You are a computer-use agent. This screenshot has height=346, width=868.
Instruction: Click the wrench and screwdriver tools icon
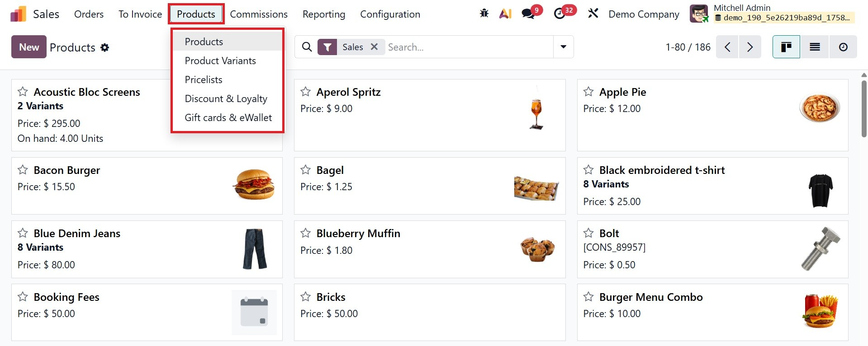coord(593,14)
